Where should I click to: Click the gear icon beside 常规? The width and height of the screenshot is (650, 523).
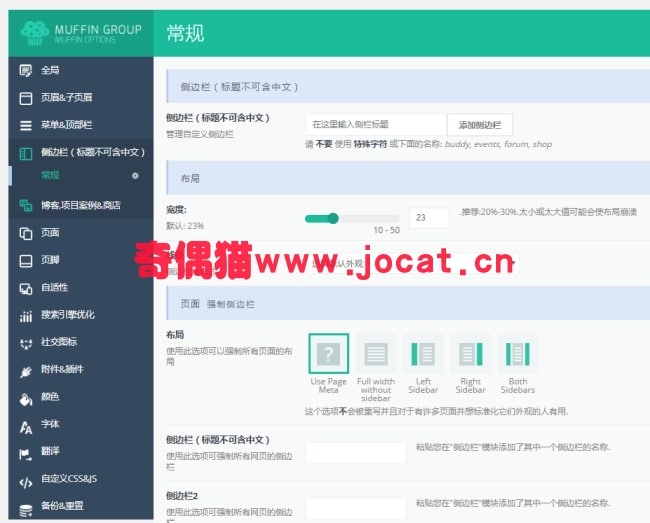[135, 176]
